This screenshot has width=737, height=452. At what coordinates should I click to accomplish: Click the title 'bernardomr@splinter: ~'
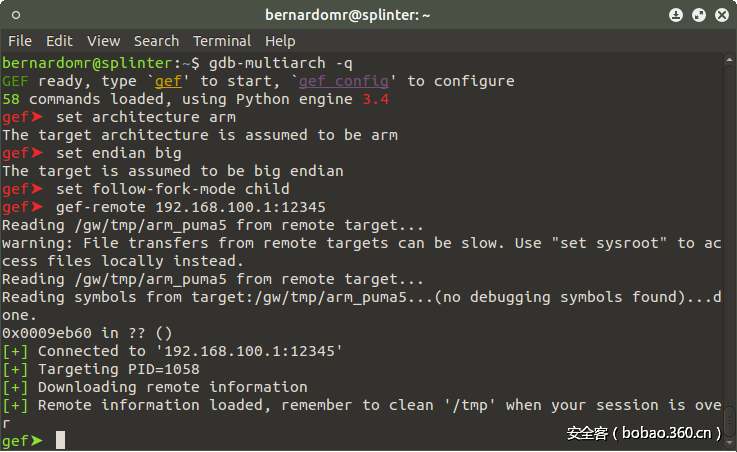click(348, 15)
